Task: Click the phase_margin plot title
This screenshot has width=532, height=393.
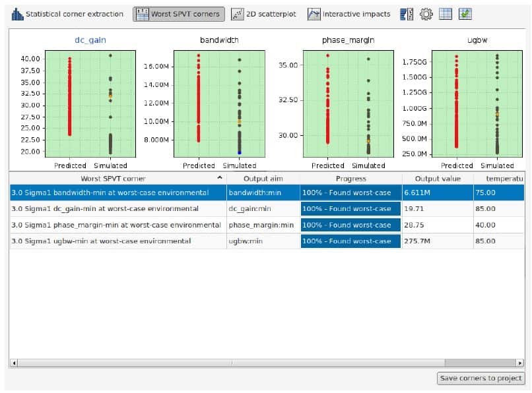Action: tap(348, 40)
